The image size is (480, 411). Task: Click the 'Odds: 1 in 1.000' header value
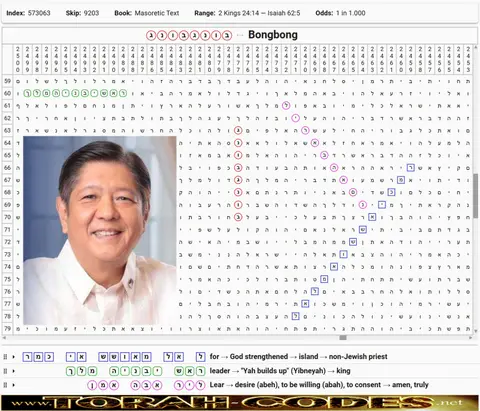click(x=340, y=13)
